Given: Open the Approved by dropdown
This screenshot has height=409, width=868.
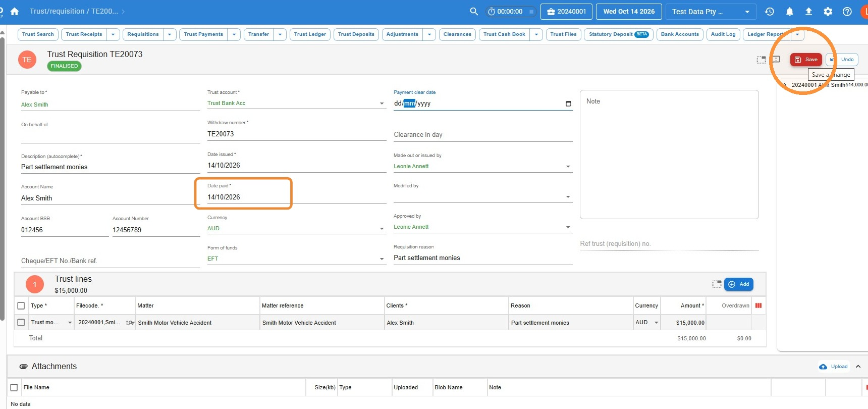Looking at the screenshot, I should click(483, 227).
